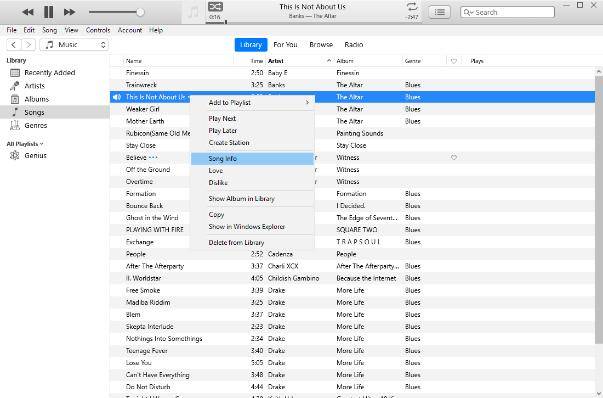Go forward with the right navigation arrow

coord(28,45)
